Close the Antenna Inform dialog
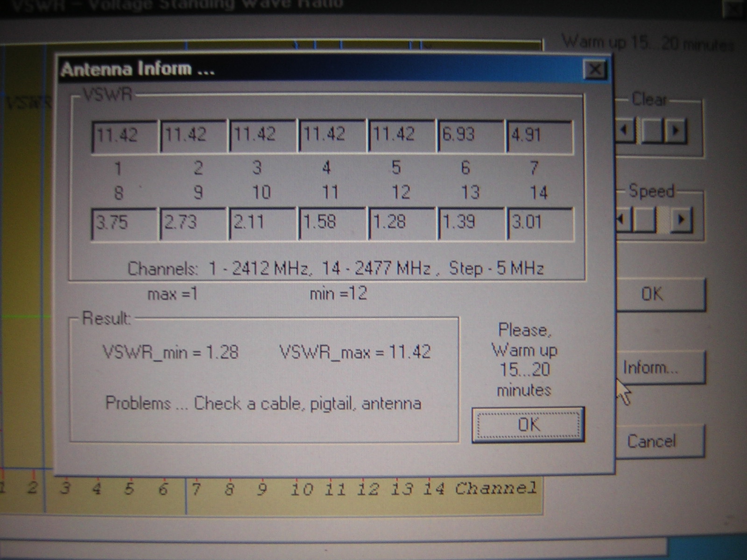 click(x=595, y=70)
